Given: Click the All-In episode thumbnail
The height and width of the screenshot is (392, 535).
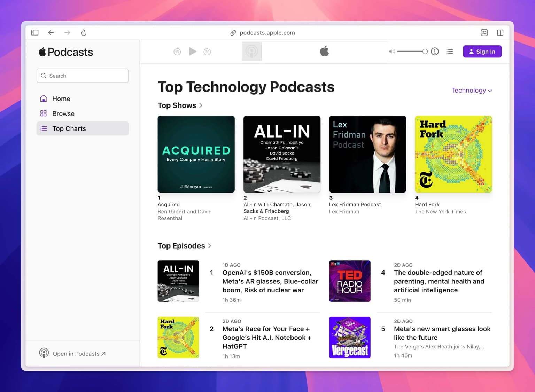Looking at the screenshot, I should point(178,281).
